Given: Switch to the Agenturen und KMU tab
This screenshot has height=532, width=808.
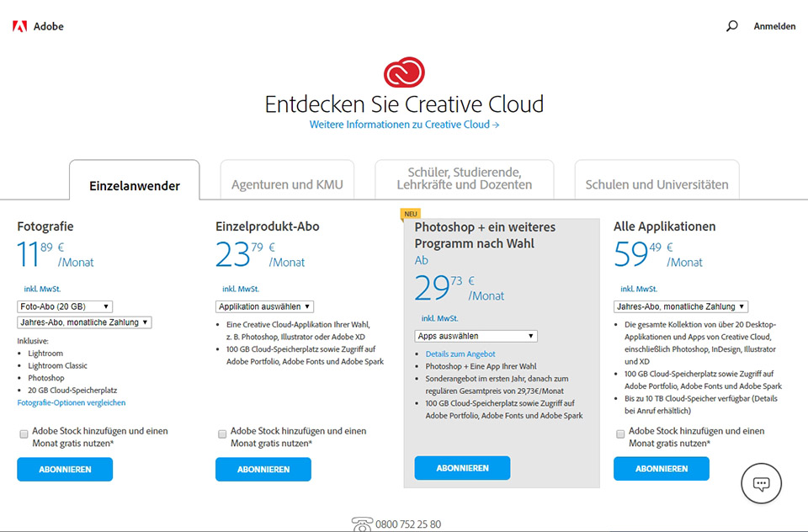Looking at the screenshot, I should (x=287, y=184).
